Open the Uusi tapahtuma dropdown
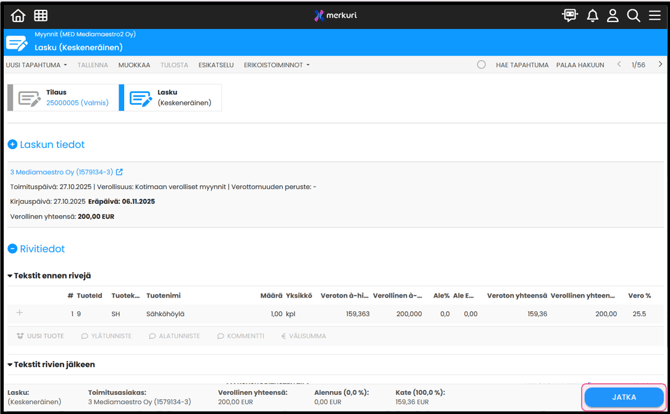This screenshot has width=670, height=414. click(37, 65)
